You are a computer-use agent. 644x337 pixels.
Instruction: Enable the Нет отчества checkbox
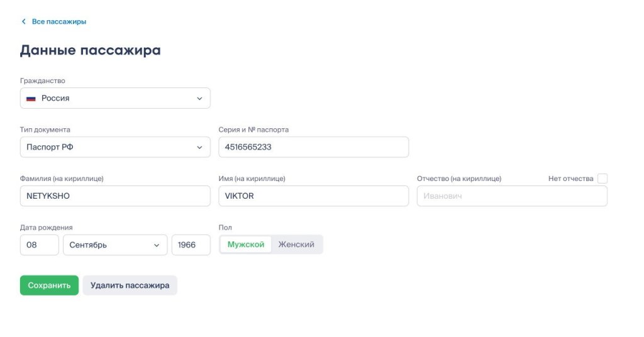(602, 179)
